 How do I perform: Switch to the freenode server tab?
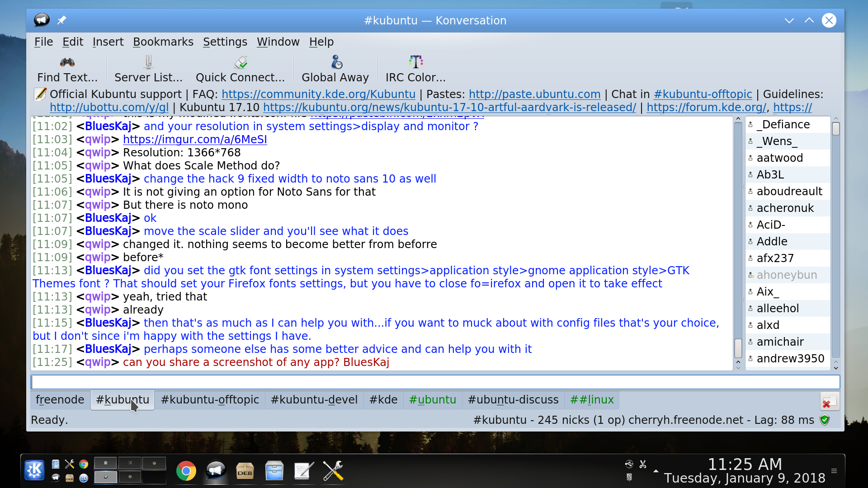pos(60,400)
